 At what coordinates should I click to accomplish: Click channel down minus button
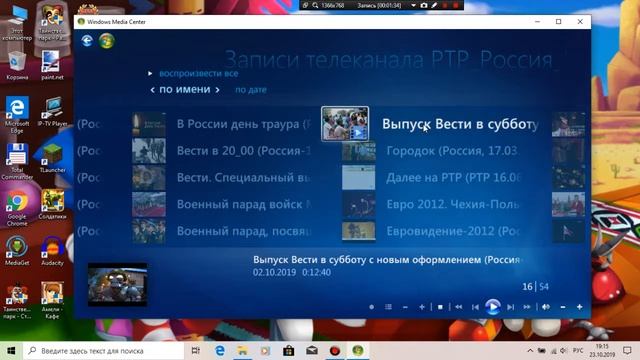point(405,307)
